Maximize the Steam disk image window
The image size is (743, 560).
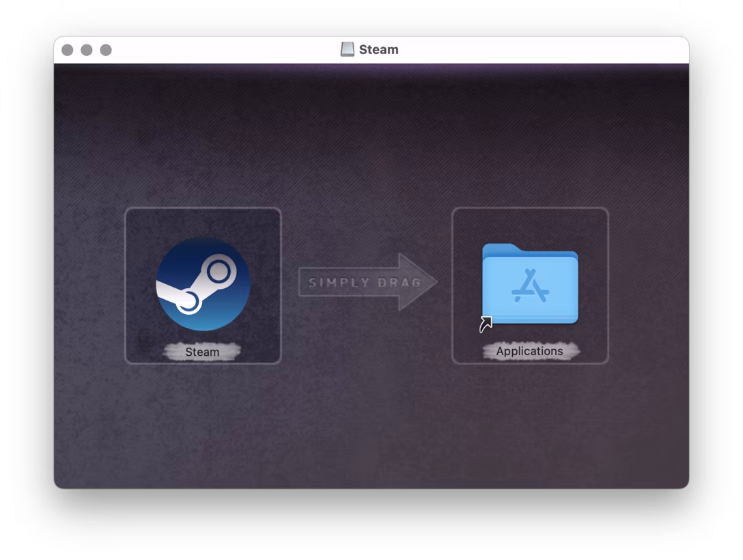(x=106, y=50)
